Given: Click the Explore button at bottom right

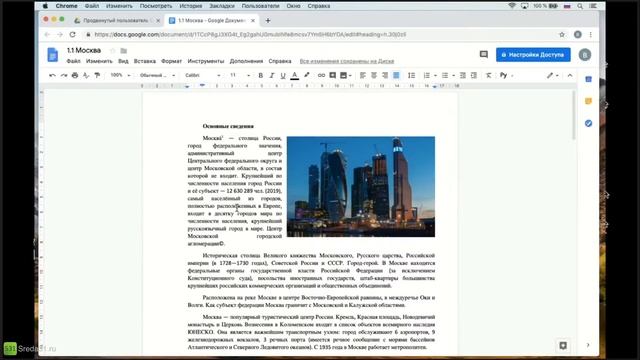Looking at the screenshot, I should [x=563, y=346].
